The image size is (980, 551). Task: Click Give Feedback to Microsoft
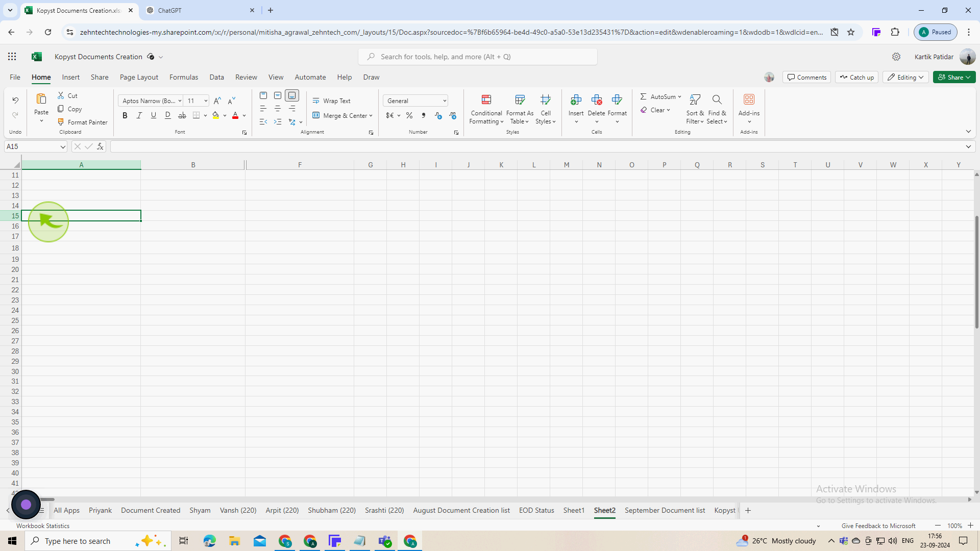[x=878, y=525]
